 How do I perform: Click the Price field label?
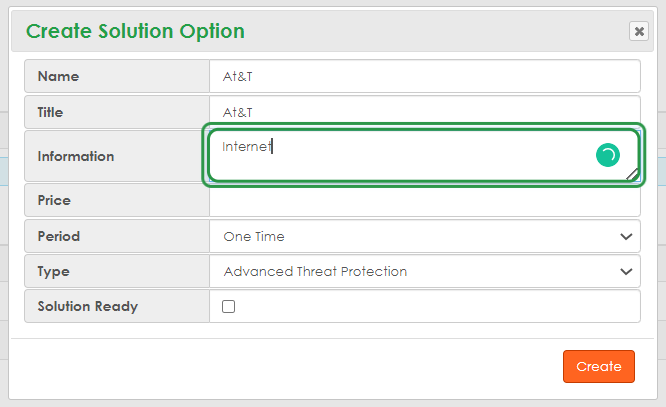[54, 200]
